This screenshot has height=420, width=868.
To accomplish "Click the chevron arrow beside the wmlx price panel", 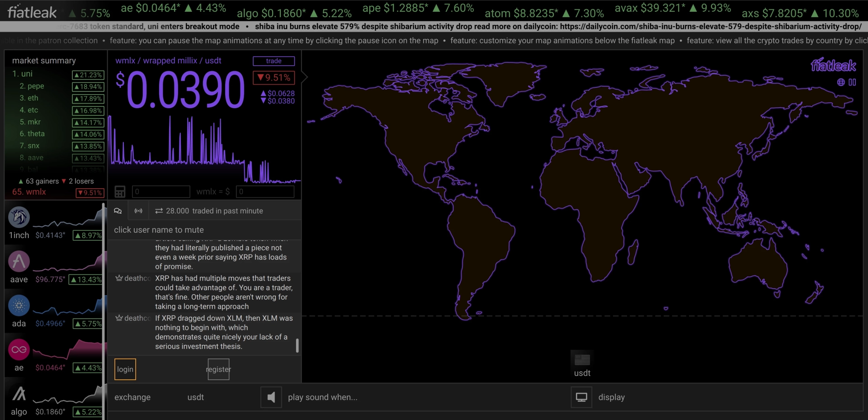I will tap(305, 77).
